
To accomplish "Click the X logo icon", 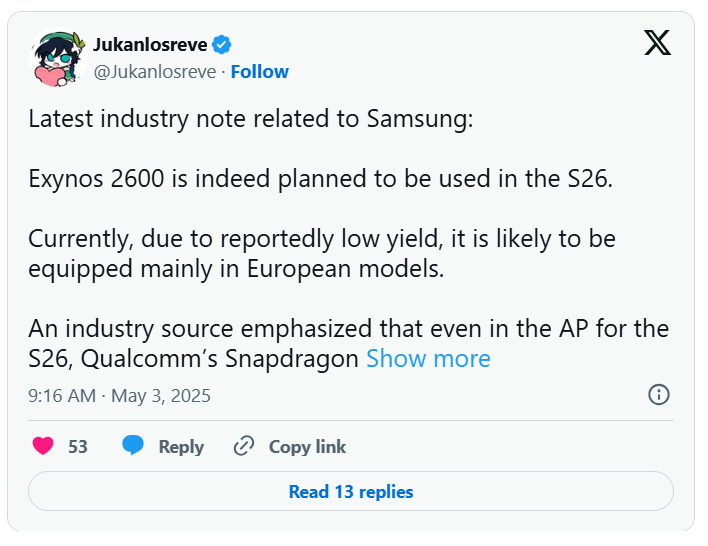I will pos(657,42).
